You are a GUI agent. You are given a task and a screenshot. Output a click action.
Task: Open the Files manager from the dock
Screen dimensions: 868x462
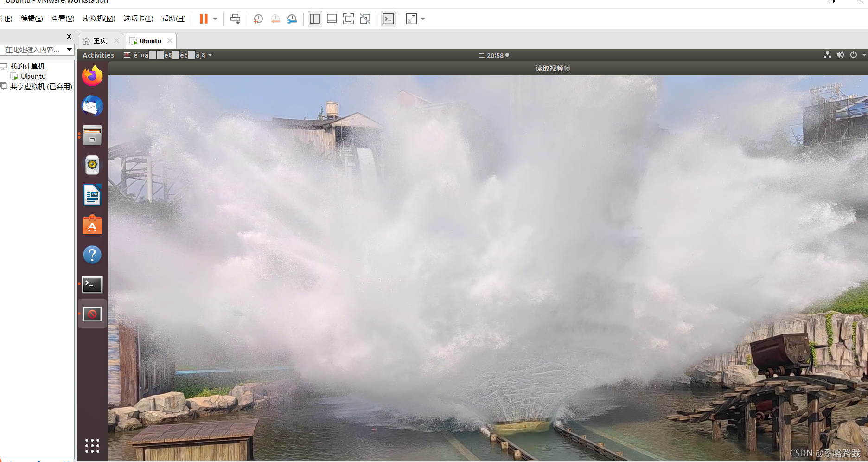coord(92,135)
